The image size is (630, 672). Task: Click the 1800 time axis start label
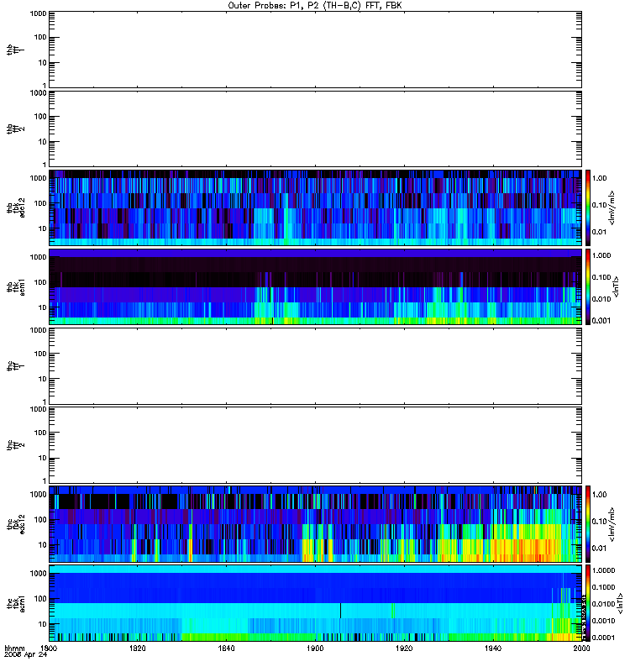coord(49,648)
